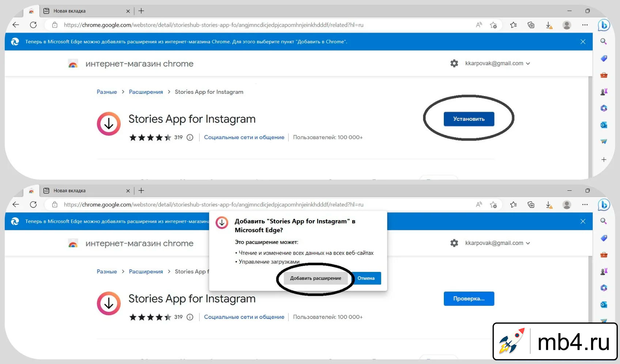The height and width of the screenshot is (364, 620).
Task: Click 'интернет-магазин chrome' logo in upper window
Action: [x=131, y=64]
